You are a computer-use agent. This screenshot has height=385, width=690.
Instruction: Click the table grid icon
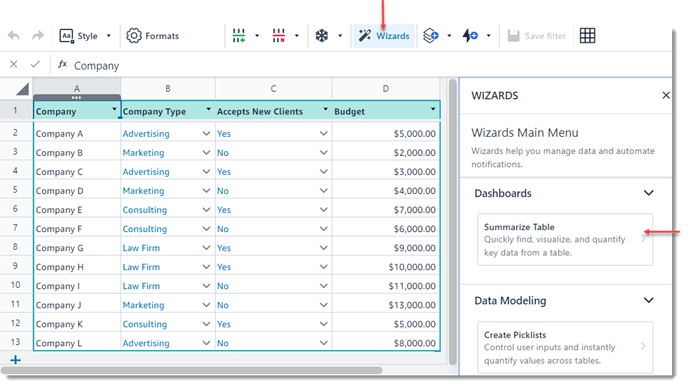click(x=587, y=36)
